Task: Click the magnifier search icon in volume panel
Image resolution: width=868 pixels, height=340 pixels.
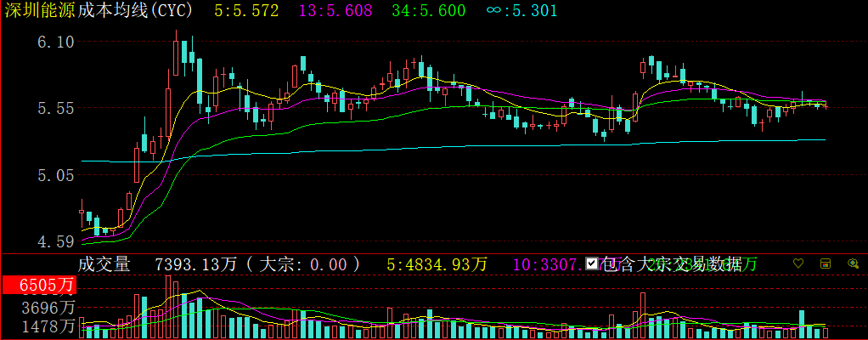Action: (853, 264)
